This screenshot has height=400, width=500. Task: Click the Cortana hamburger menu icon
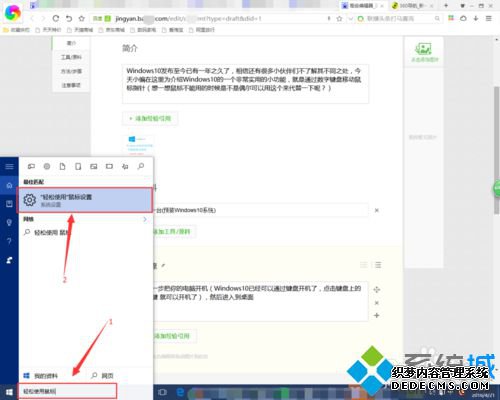(x=9, y=166)
